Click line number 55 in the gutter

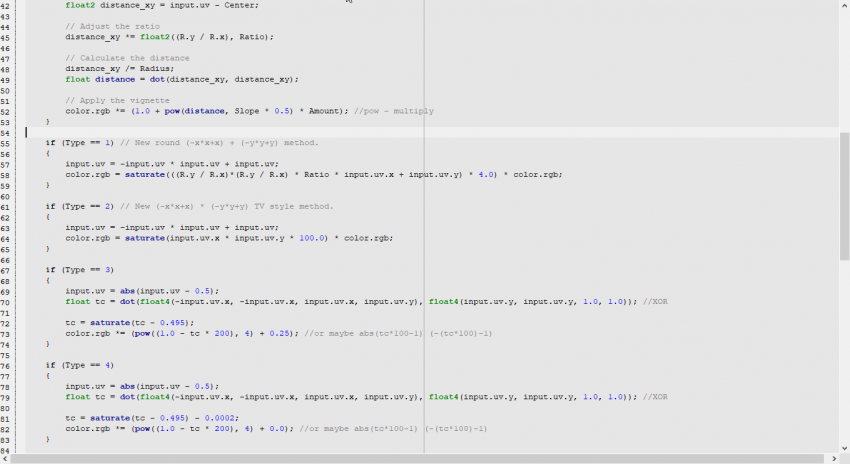(6, 143)
